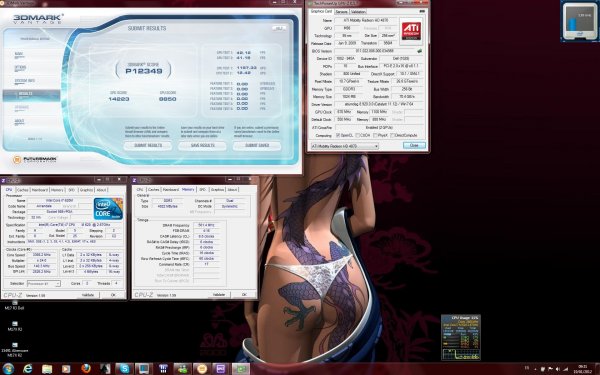
Task: Launch Internet Explorer from the taskbar
Action: pos(28,369)
